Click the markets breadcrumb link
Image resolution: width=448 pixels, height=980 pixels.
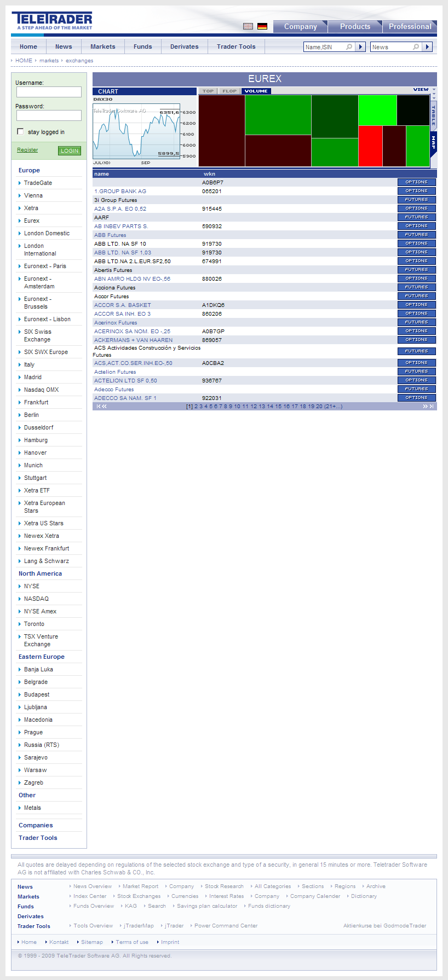point(49,61)
